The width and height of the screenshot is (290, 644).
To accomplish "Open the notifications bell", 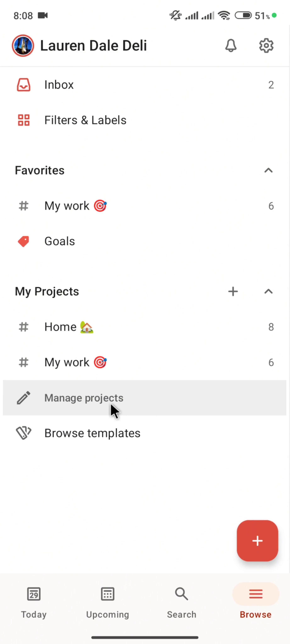I will 231,46.
